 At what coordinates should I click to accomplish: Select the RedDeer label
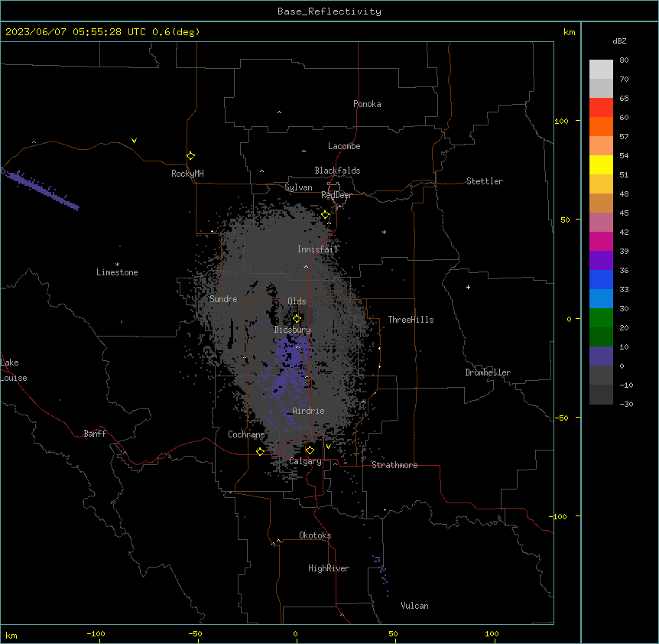click(336, 195)
